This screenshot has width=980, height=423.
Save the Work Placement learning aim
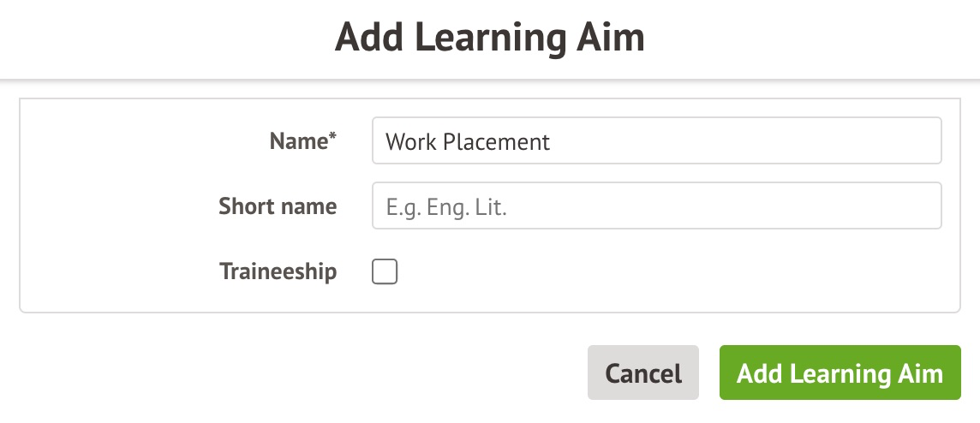(x=840, y=373)
